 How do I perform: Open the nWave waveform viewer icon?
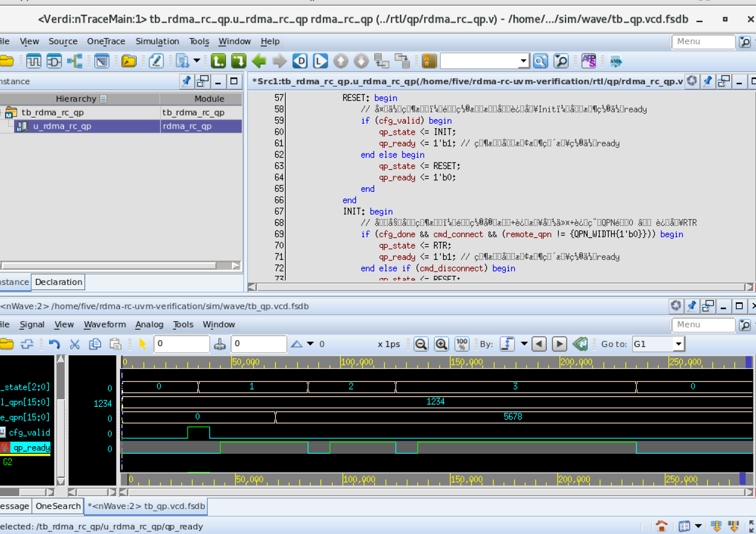33,61
